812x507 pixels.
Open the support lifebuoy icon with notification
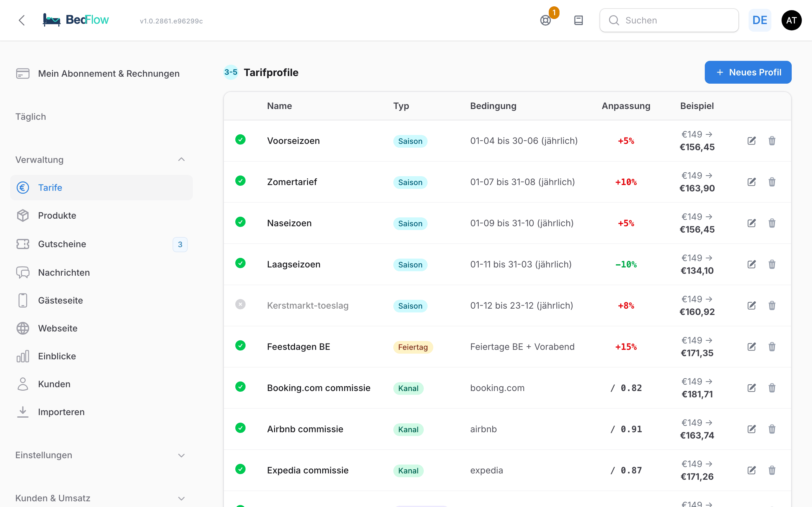coord(546,21)
